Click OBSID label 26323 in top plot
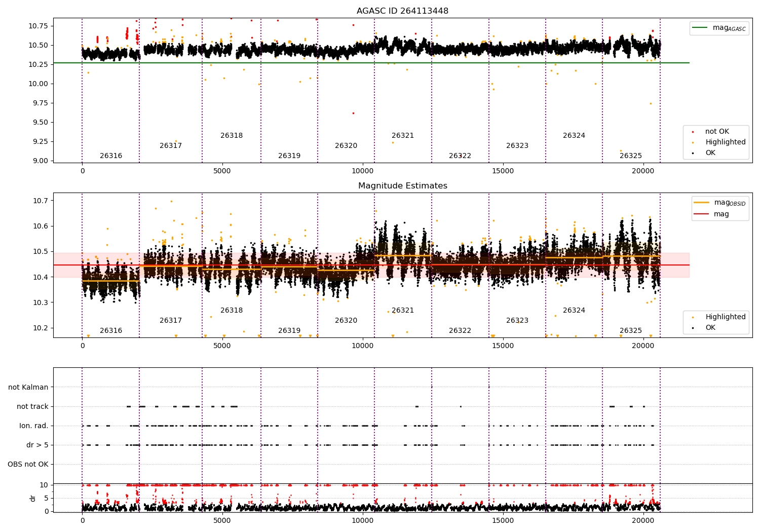 coord(517,146)
